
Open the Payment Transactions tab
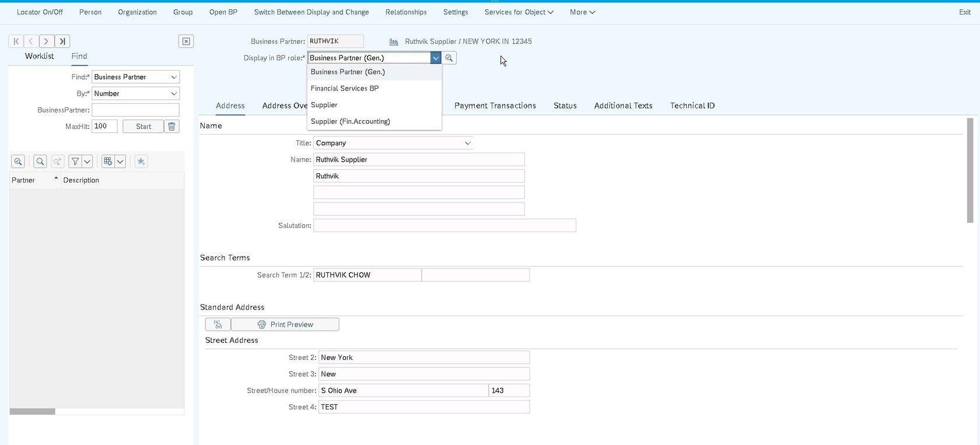tap(495, 106)
